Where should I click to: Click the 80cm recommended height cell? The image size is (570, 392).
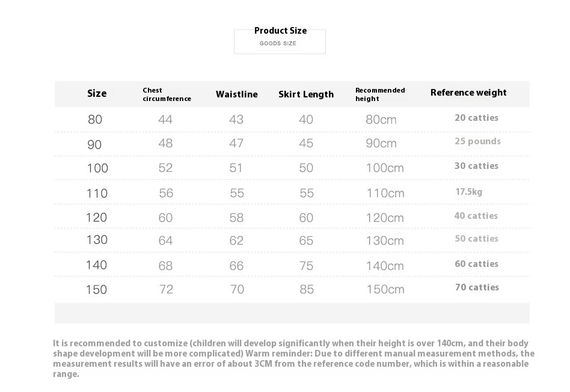tap(381, 120)
